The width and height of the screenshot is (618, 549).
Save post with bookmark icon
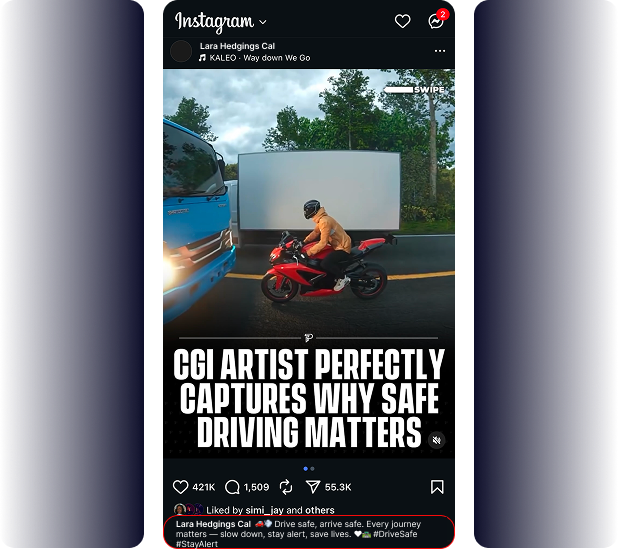437,487
